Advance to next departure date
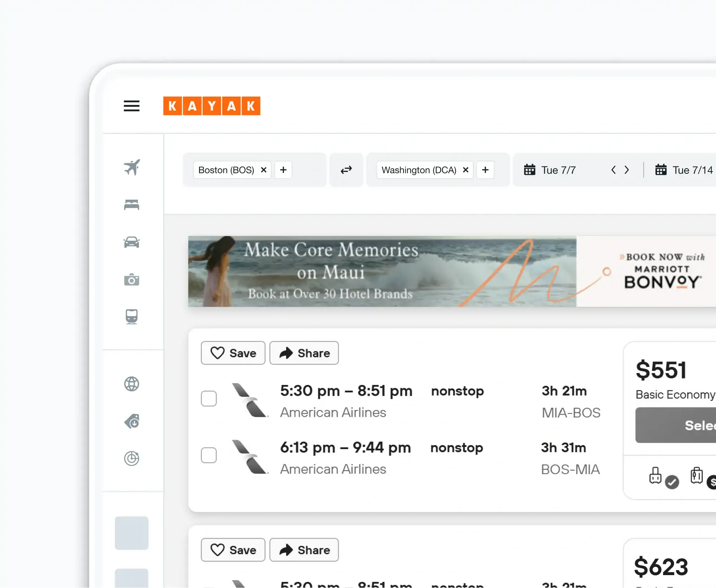This screenshot has width=716, height=588. click(626, 170)
